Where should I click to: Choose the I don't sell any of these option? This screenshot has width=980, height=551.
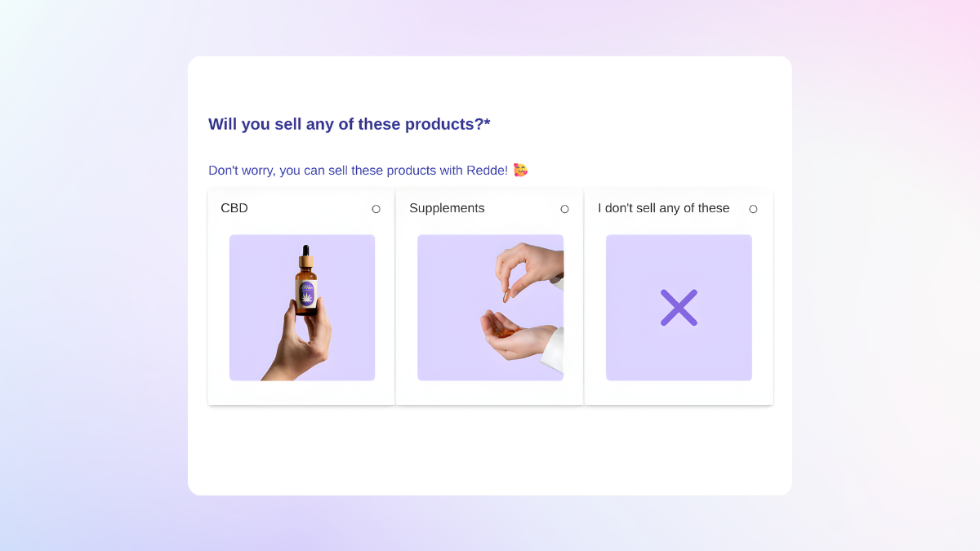[x=753, y=209]
